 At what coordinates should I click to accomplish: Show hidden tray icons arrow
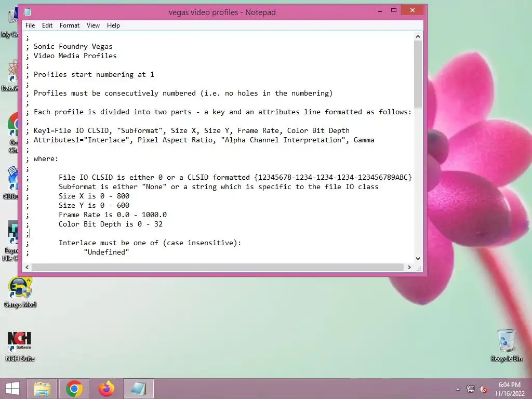click(x=458, y=389)
